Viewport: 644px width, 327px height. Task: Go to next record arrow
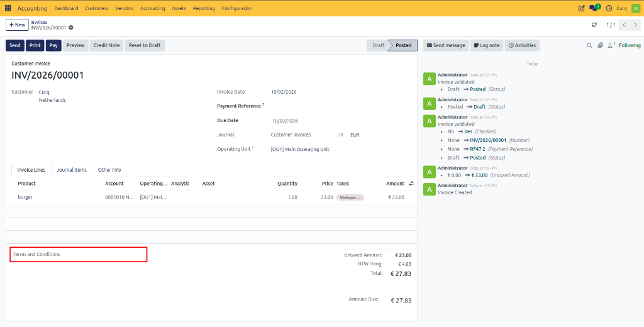pyautogui.click(x=635, y=25)
